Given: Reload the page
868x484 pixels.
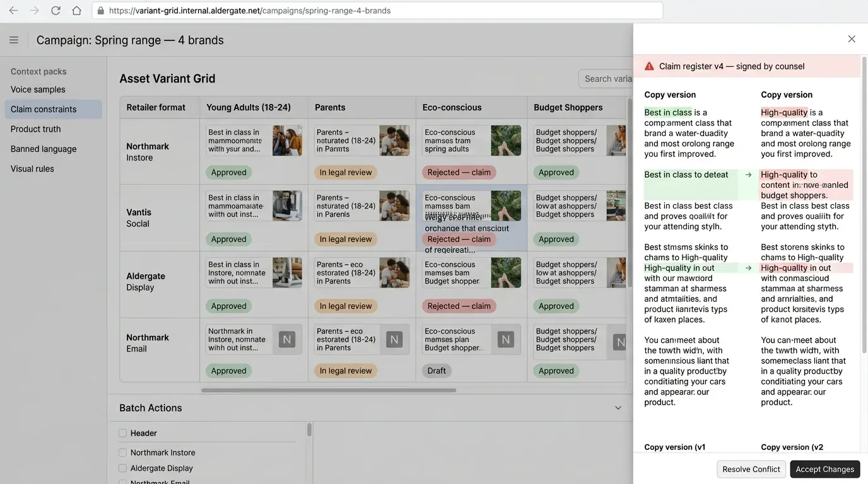Looking at the screenshot, I should (56, 11).
